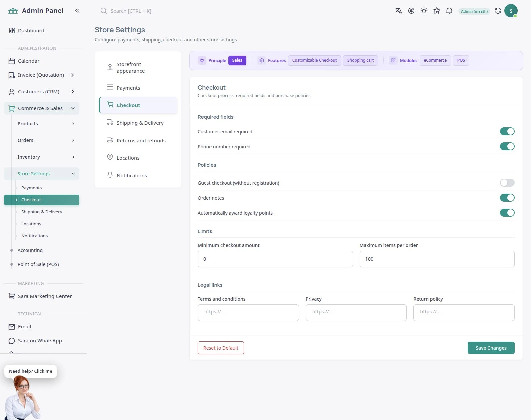Click the Calendar icon in sidebar

coord(12,61)
